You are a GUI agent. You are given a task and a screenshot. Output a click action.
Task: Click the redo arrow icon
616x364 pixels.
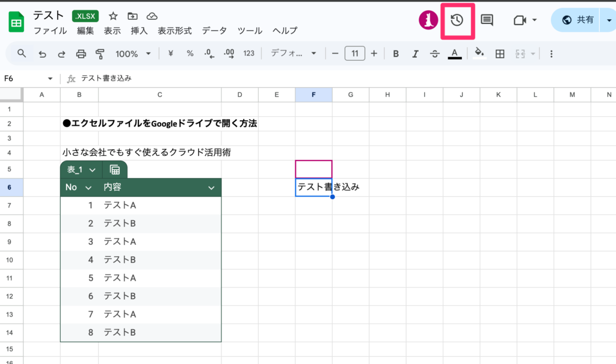(61, 54)
